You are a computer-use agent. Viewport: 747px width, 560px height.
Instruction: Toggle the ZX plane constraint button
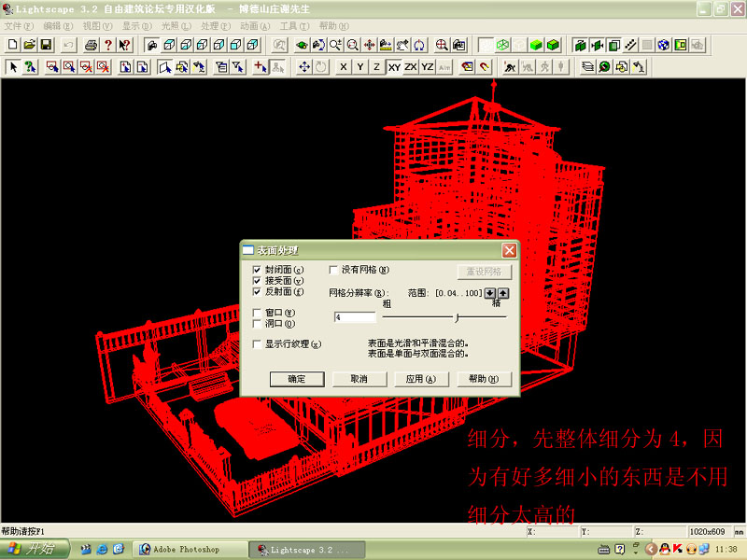point(411,67)
